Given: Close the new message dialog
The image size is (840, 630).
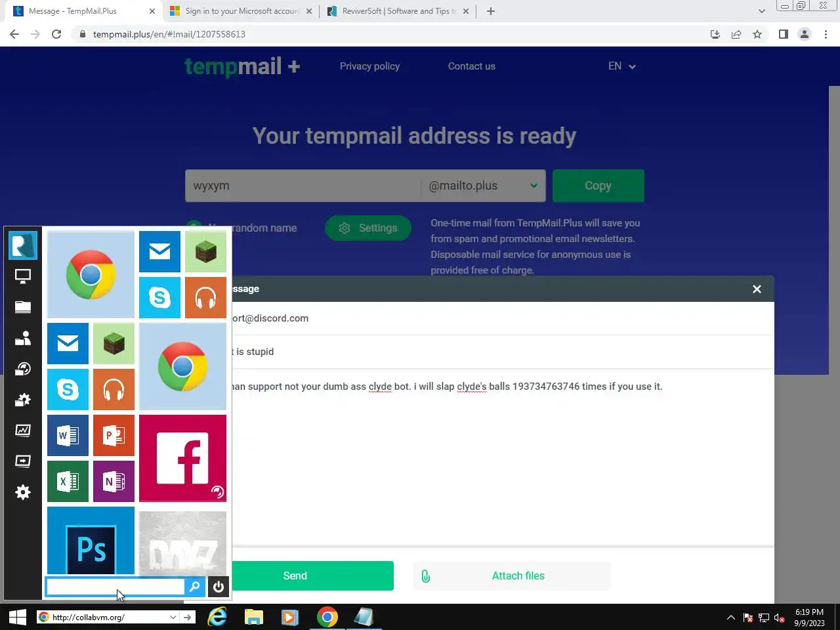Looking at the screenshot, I should (x=757, y=289).
